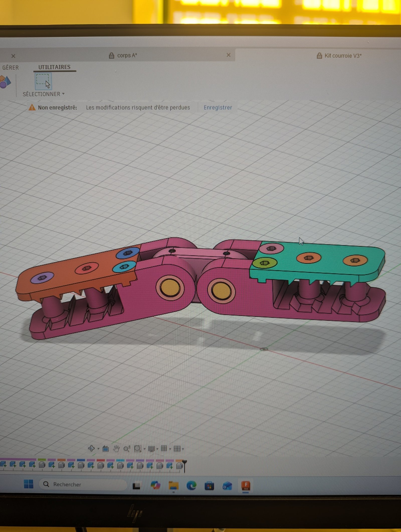Screen dimensions: 401x532
Task: Switch to the GÉRER ribbon tab
Action: (x=10, y=68)
